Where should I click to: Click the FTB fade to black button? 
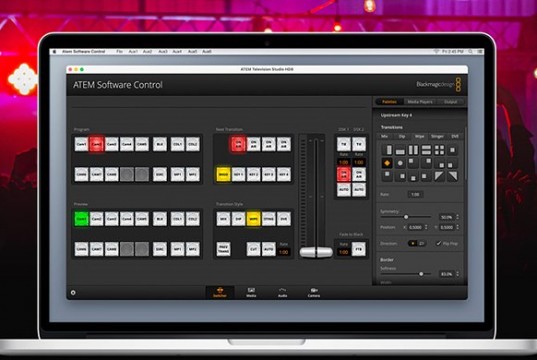(359, 249)
